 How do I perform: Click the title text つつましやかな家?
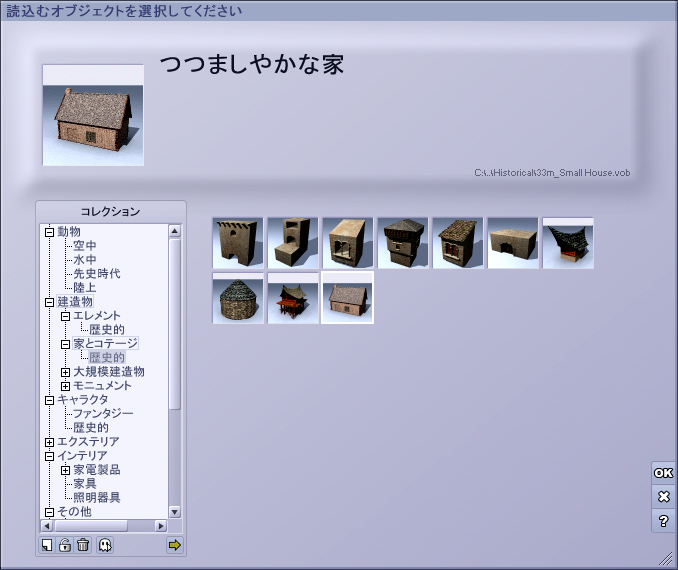coord(252,64)
